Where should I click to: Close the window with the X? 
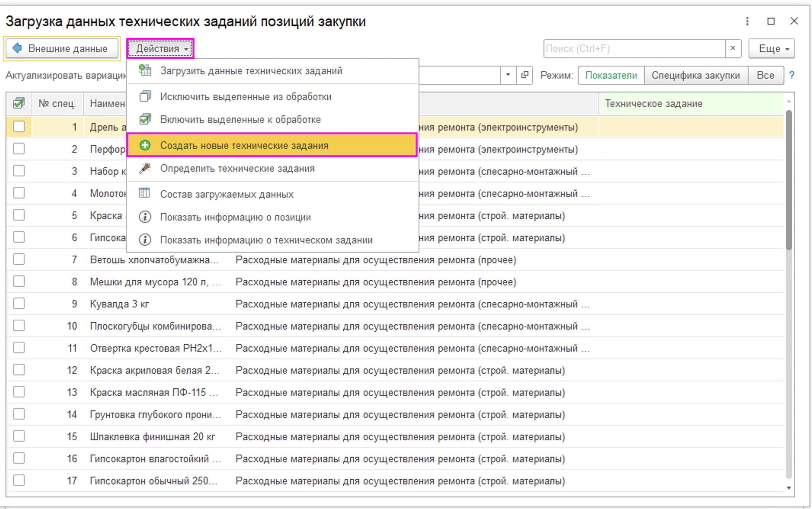click(794, 21)
